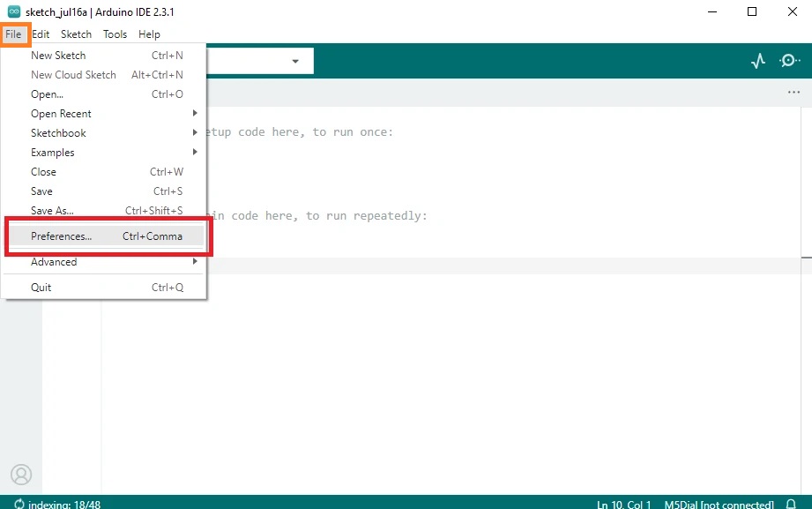Open the Tools menu
Viewport: 812px width, 509px height.
(x=115, y=34)
